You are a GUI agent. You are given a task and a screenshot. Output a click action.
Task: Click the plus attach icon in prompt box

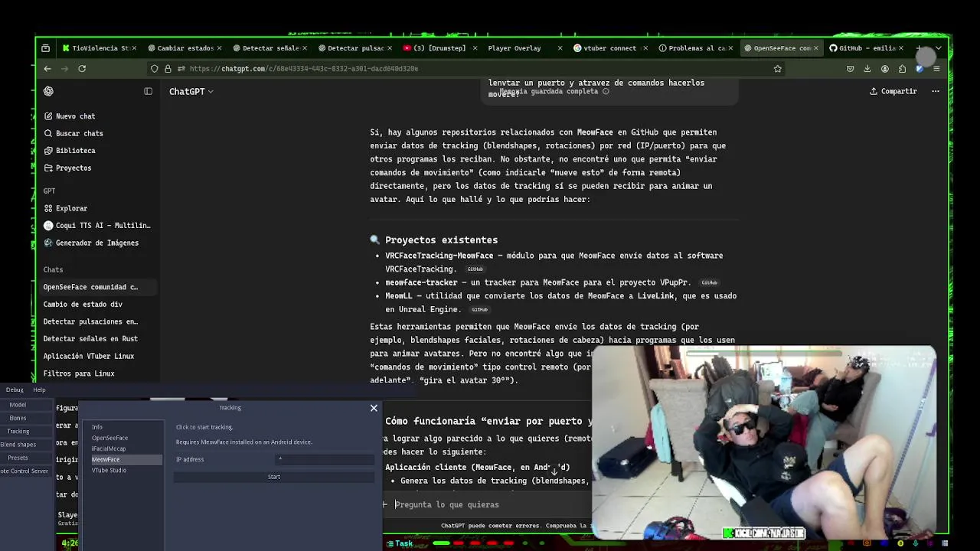coord(385,504)
